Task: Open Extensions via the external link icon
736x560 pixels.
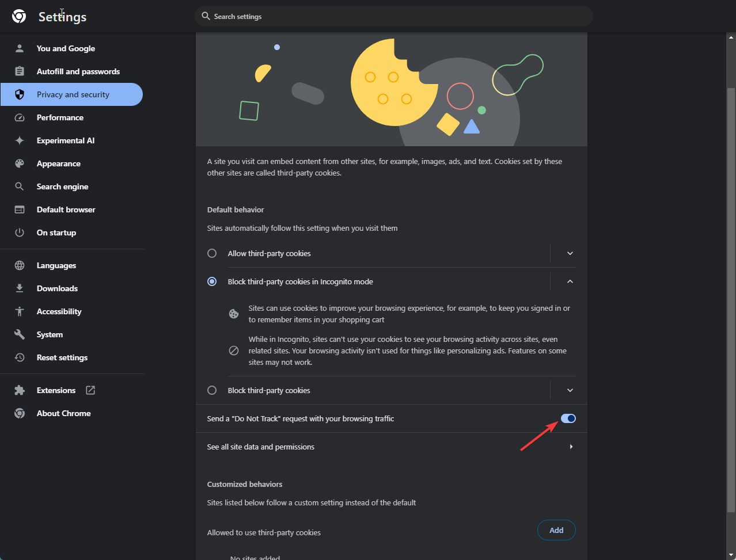Action: click(90, 390)
